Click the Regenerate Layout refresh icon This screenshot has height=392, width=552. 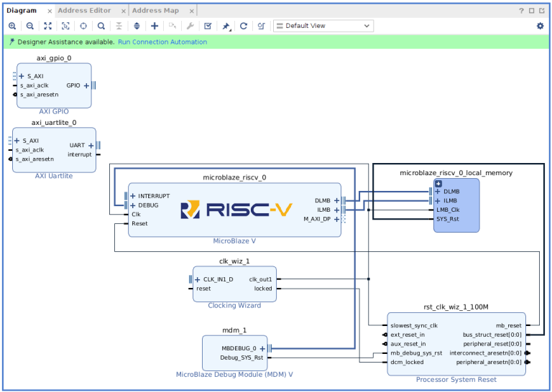(244, 26)
